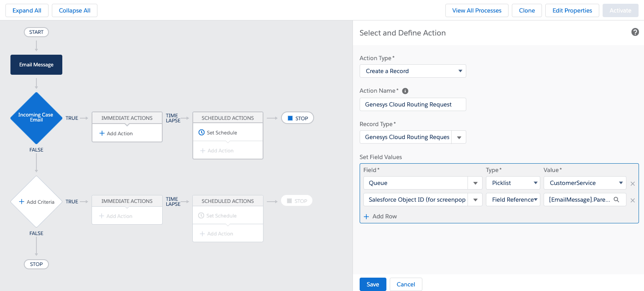Open Edit Properties
The image size is (644, 291).
tap(572, 10)
